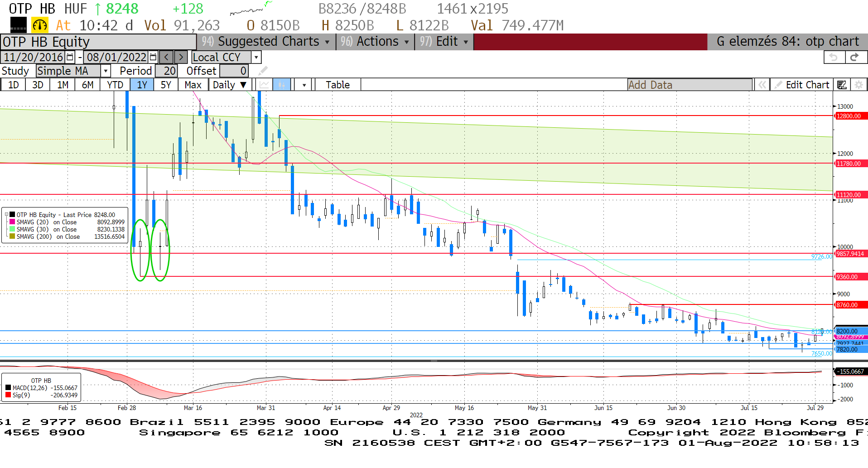Screen dimensions: 868x468
Task: Click the yellow gauge indicator icon
Action: click(40, 25)
